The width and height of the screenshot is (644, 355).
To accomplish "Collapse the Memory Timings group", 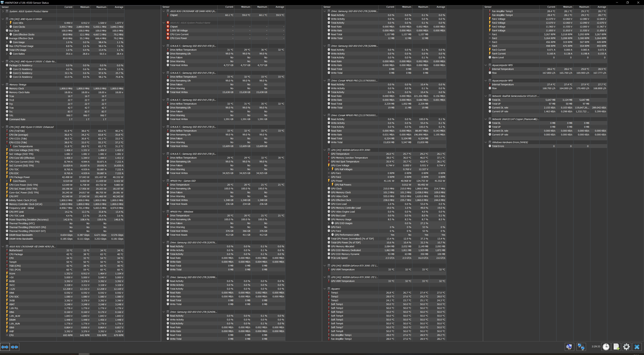I will click(x=3, y=85).
